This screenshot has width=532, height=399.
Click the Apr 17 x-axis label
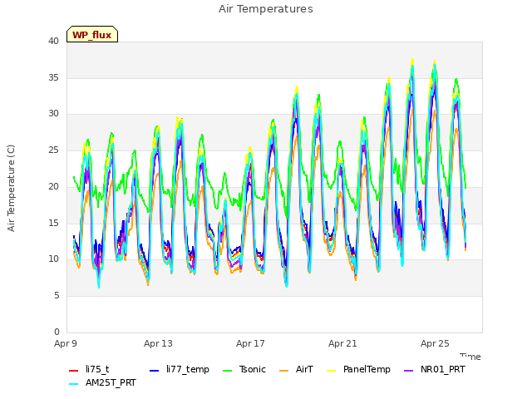250,343
